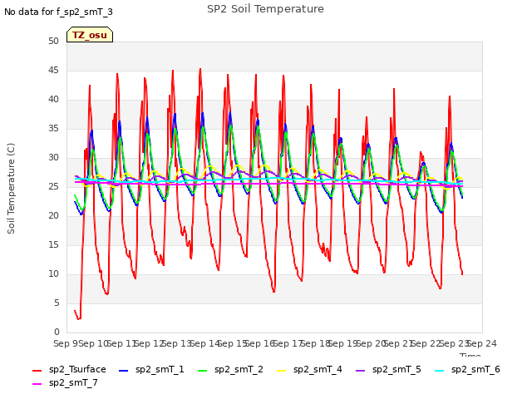532x399 pixels.
Task: Click the y-axis tick label 40
Action: tap(53, 100)
